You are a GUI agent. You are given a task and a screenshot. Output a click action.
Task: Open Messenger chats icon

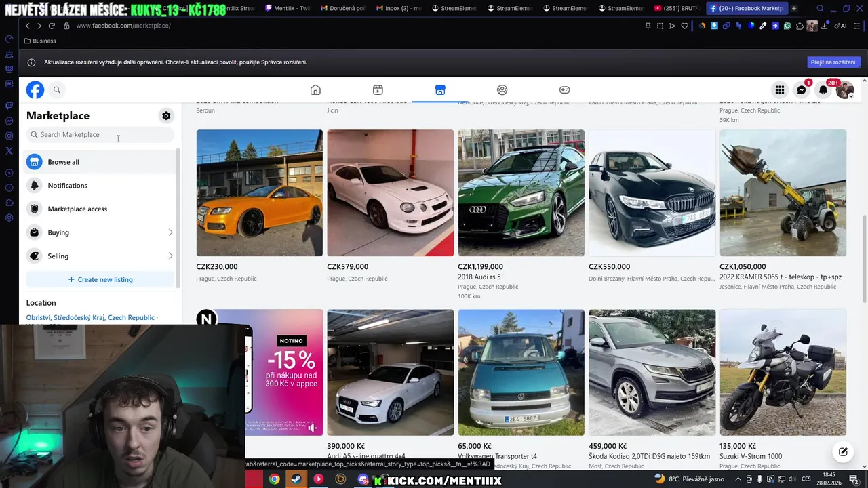pyautogui.click(x=802, y=89)
